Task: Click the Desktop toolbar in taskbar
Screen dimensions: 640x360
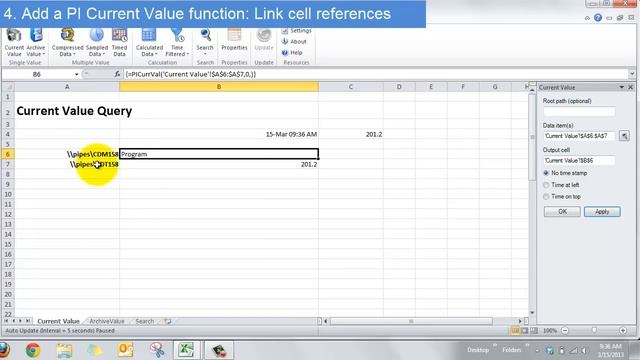Action: [x=478, y=350]
